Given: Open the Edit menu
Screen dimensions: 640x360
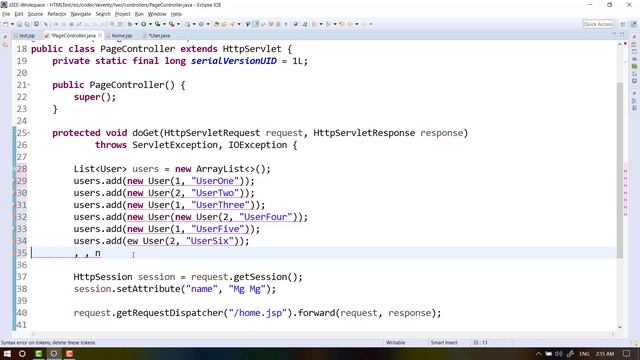Looking at the screenshot, I should (19, 14).
